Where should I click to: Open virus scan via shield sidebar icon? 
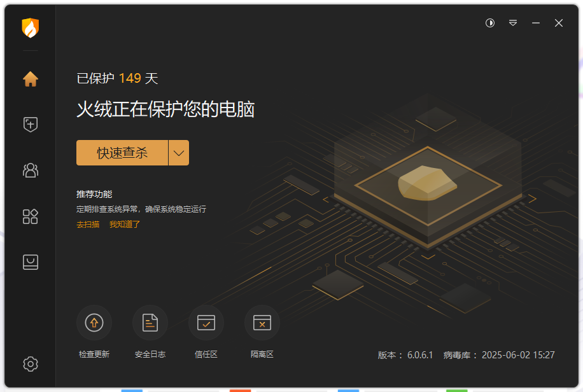(30, 124)
